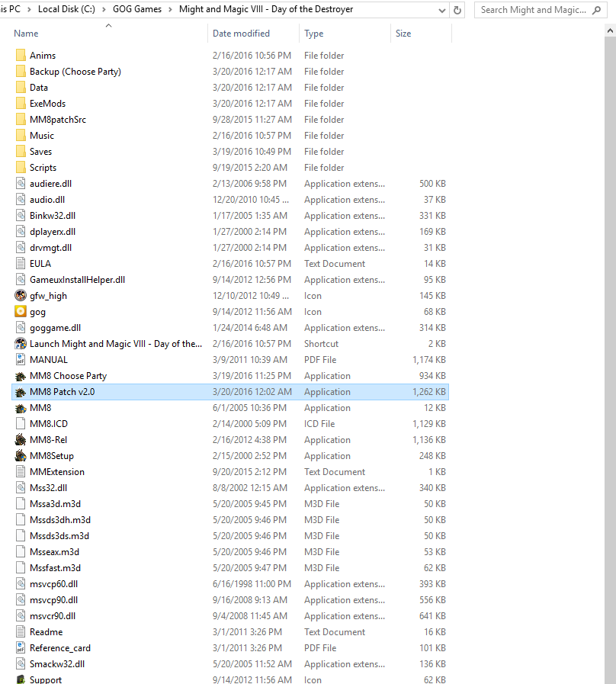This screenshot has height=684, width=616.
Task: Select the Msseax.m3d file name
Action: [x=55, y=552]
